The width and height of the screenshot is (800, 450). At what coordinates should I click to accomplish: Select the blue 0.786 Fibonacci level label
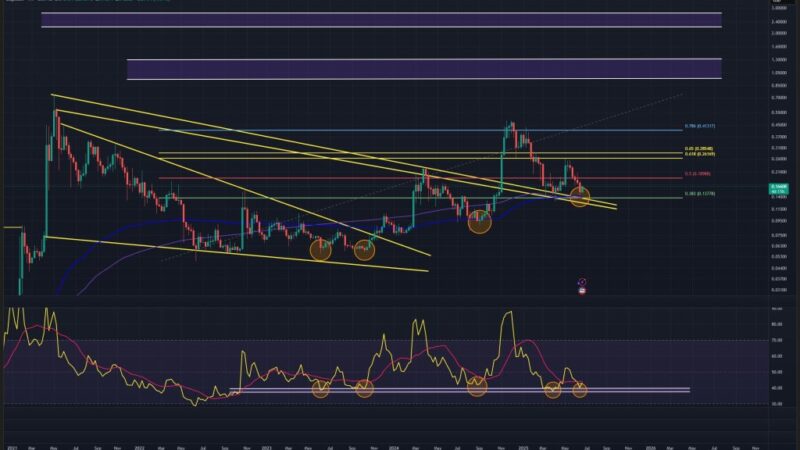700,126
